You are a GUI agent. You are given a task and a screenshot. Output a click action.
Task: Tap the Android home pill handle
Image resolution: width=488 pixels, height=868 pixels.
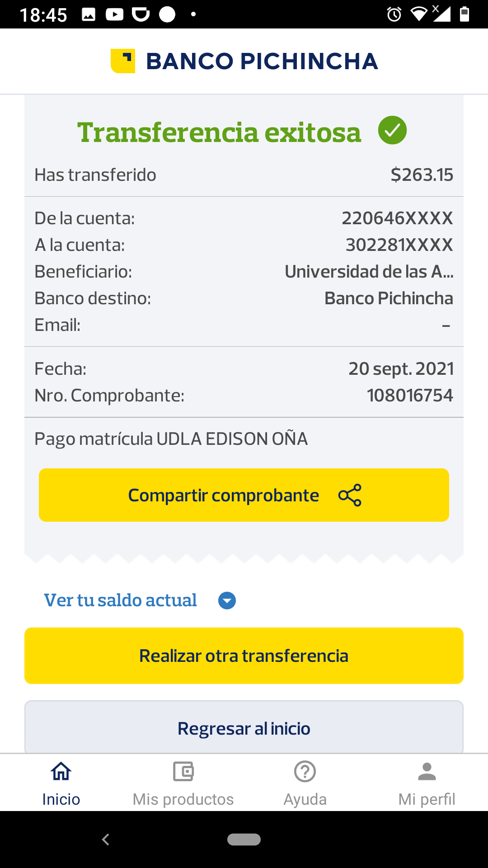(x=244, y=840)
